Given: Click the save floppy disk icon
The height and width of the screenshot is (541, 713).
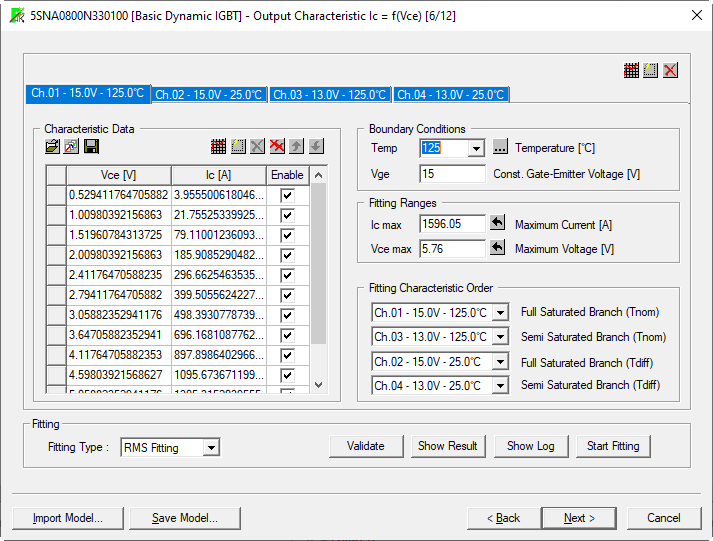Looking at the screenshot, I should click(x=90, y=146).
